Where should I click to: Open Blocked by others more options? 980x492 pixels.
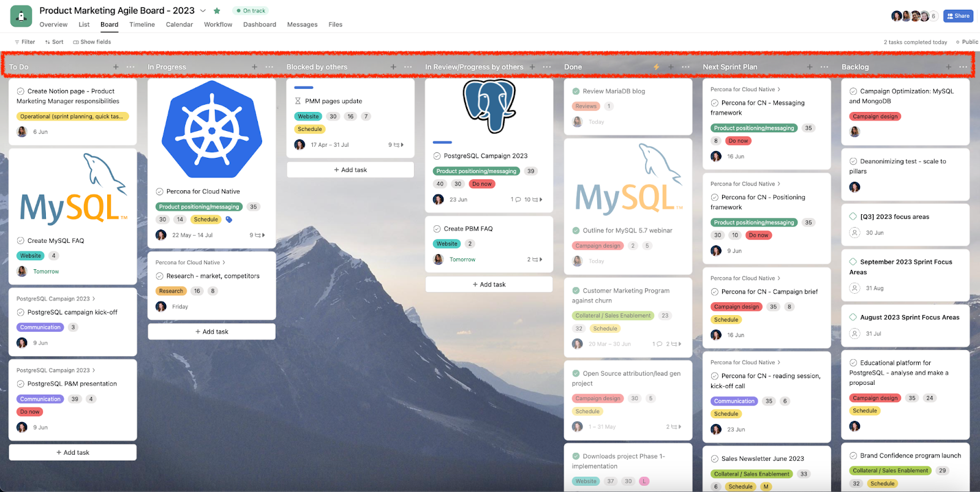408,67
